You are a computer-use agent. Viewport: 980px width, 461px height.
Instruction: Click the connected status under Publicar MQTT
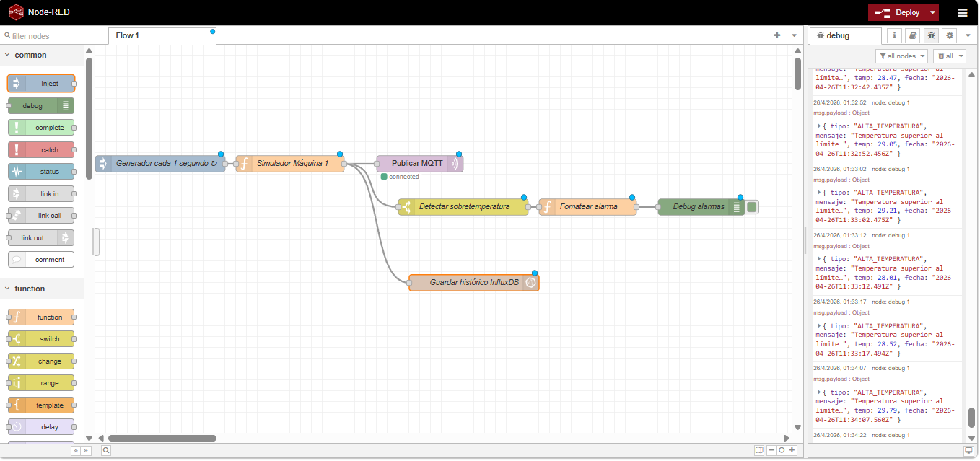[x=400, y=177]
